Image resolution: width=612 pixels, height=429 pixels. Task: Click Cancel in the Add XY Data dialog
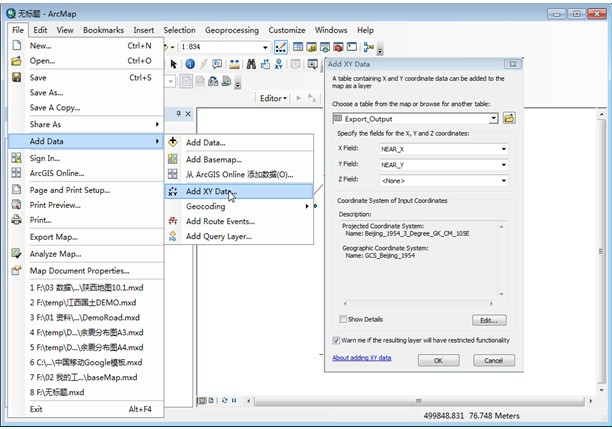coord(494,360)
